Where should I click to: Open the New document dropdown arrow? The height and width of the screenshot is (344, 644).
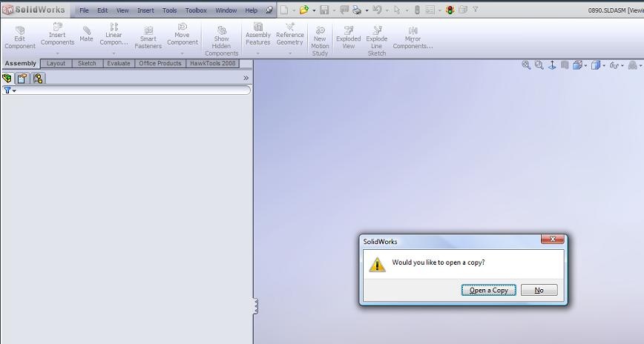coord(294,10)
